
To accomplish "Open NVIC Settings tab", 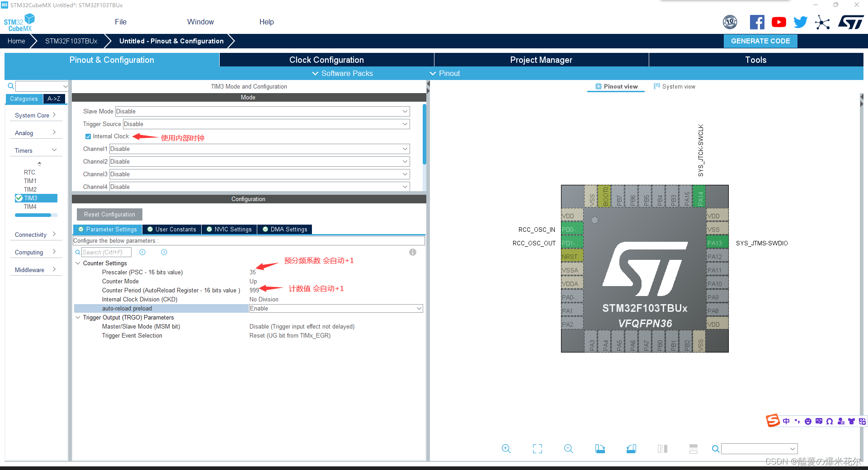I will click(x=229, y=229).
